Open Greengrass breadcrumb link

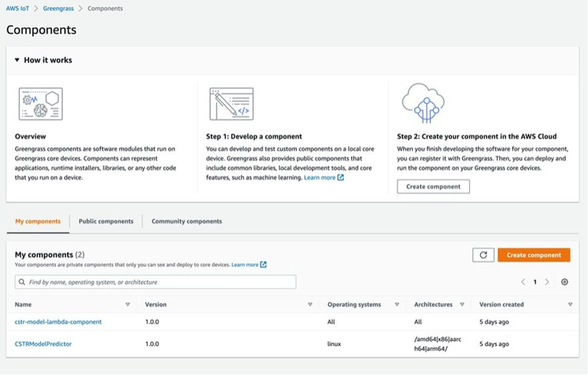coord(58,8)
